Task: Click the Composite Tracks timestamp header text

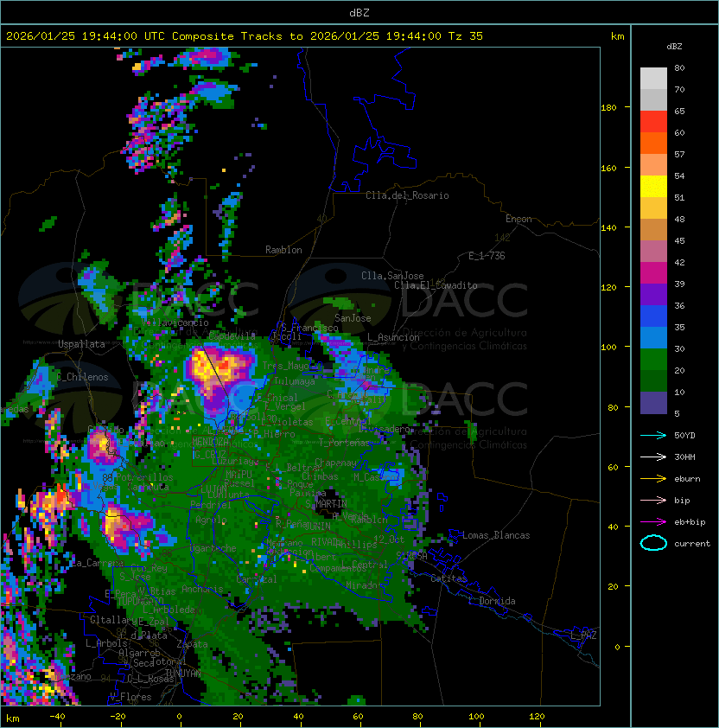Action: pos(245,36)
